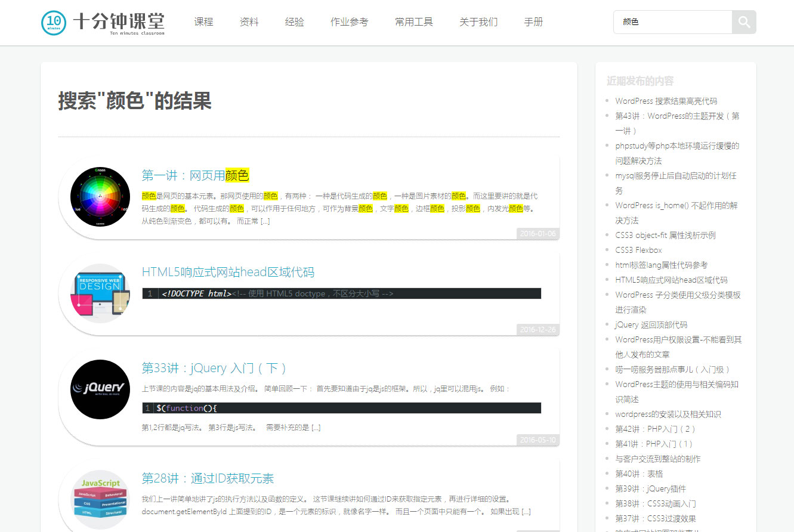The height and width of the screenshot is (532, 794).
Task: Click the JavaScript layers thumbnail
Action: point(100,500)
